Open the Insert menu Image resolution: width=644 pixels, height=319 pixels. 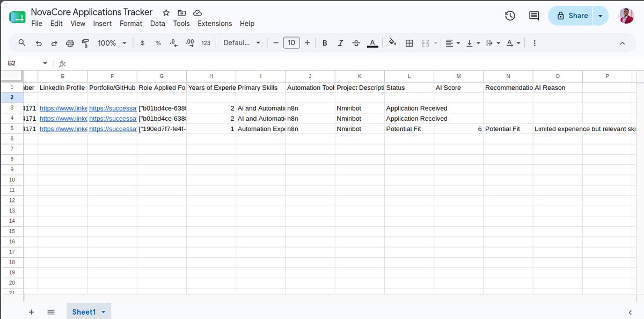pos(103,24)
